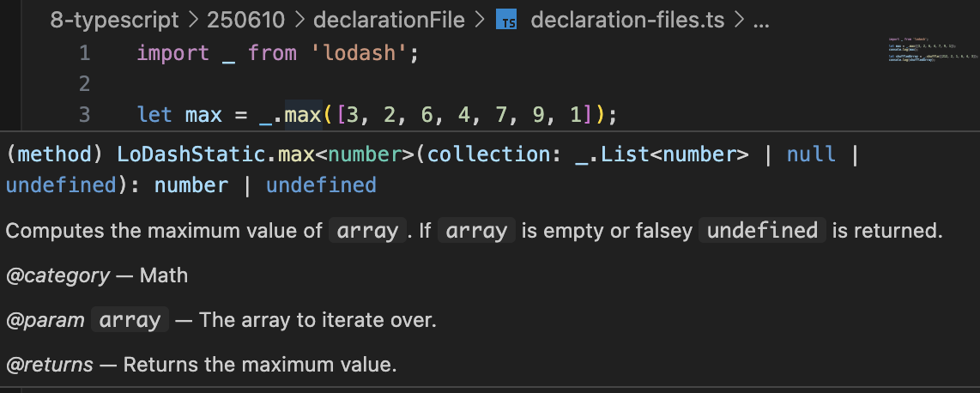Click 'null' type in hover signature
The width and height of the screenshot is (980, 393).
811,154
